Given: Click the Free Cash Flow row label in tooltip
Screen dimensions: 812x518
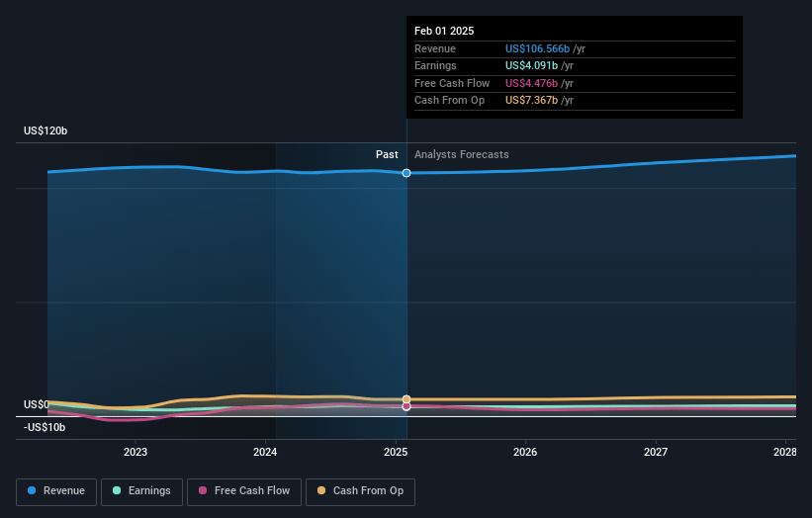Looking at the screenshot, I should (452, 83).
